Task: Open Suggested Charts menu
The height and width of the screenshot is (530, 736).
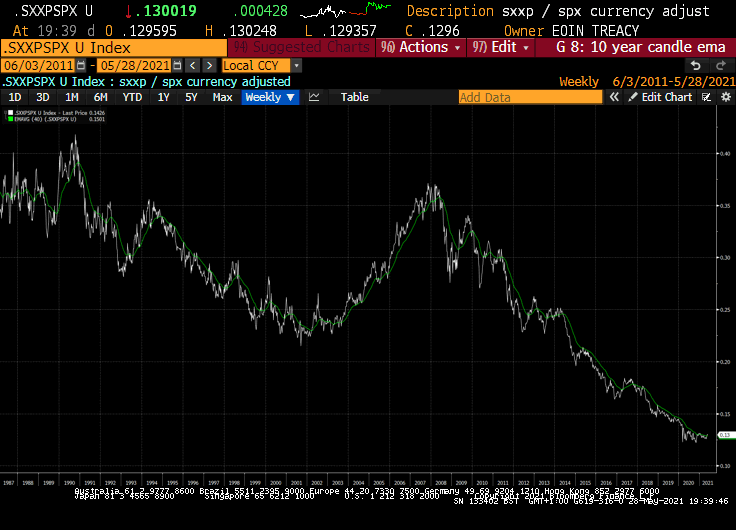Action: pyautogui.click(x=302, y=47)
